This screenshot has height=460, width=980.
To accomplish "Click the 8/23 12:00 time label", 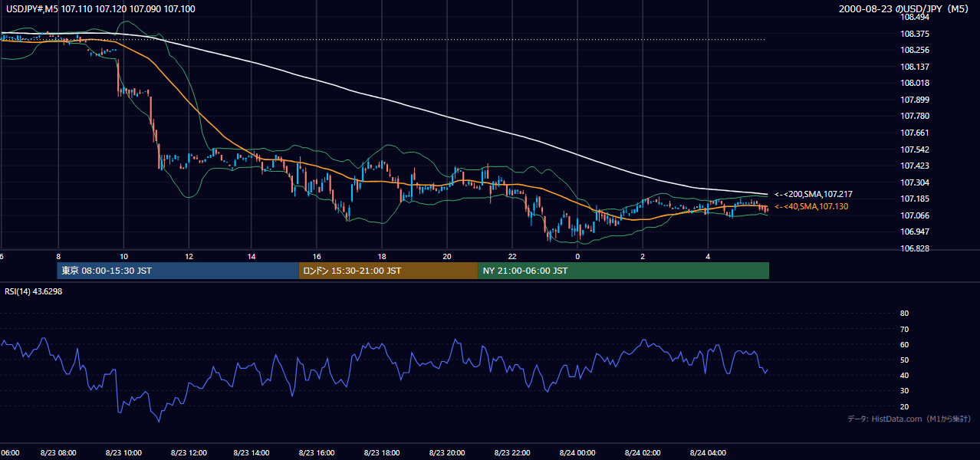I will point(189,453).
